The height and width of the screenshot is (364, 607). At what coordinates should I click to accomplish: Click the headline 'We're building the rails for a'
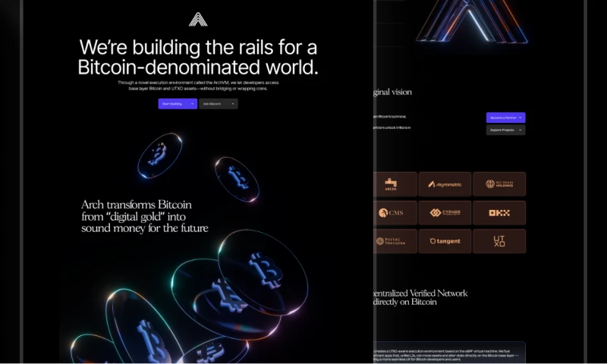click(198, 48)
